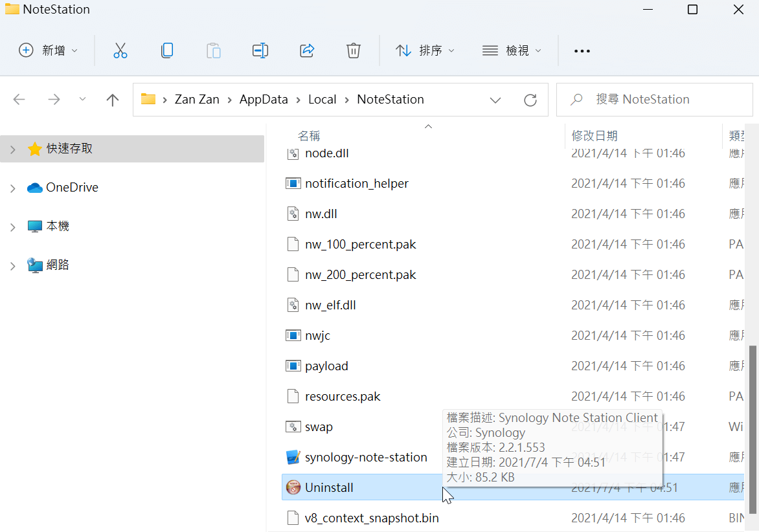Select the synology-note-station file
Viewport: 759px width, 532px height.
click(x=366, y=457)
